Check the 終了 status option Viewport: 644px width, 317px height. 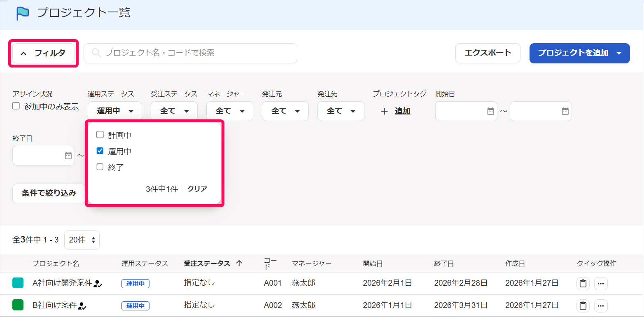(x=100, y=167)
